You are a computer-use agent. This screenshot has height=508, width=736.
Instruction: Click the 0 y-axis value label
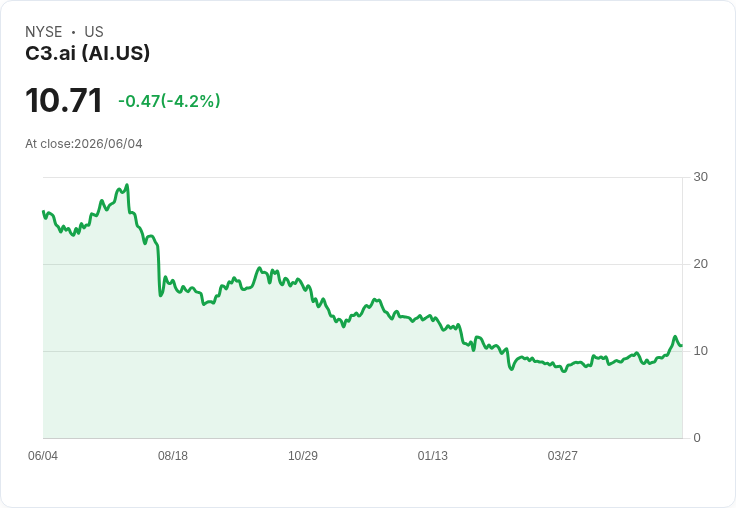(697, 438)
